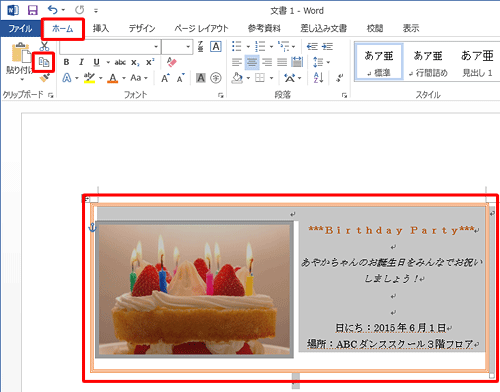Click the Enclose characters border icon

(216, 46)
